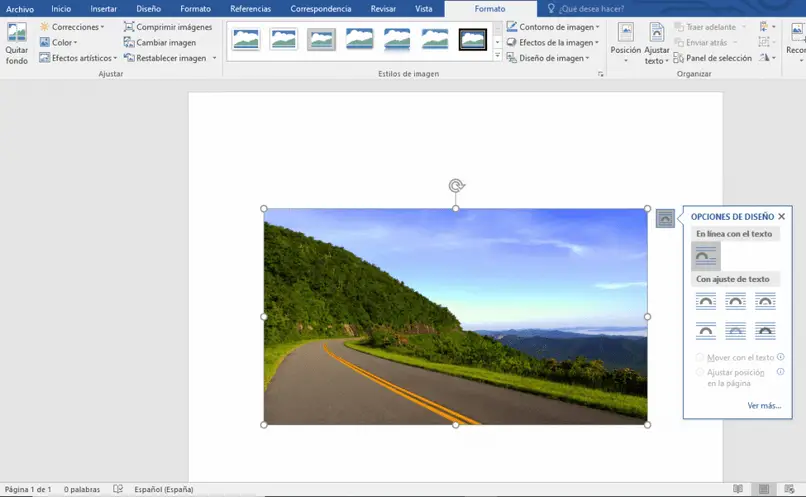Click the ¿Qué desea hacer? search box

tap(590, 9)
